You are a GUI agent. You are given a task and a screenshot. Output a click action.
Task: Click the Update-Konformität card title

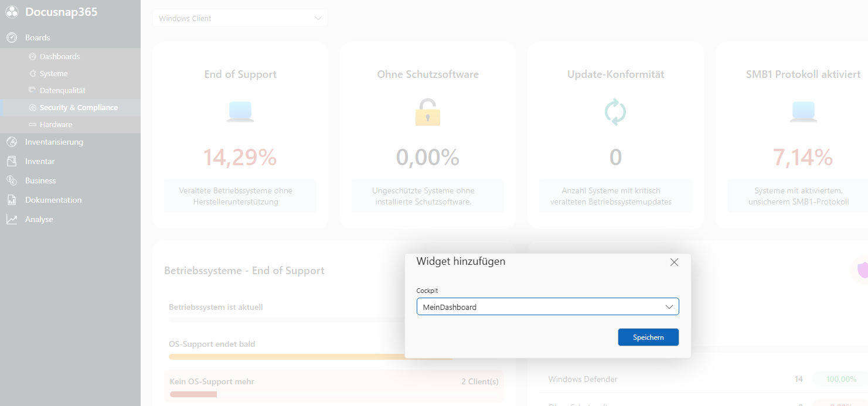click(x=615, y=74)
